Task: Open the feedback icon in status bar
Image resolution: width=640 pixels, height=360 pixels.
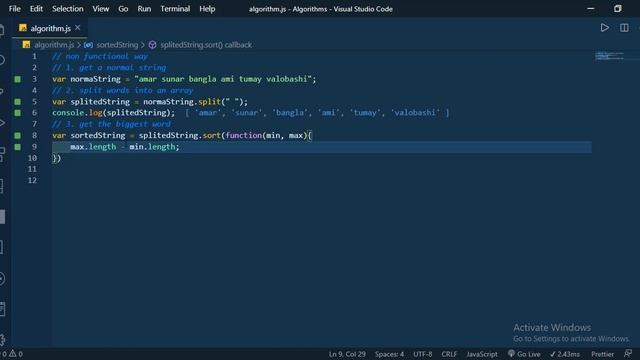Action: point(628,353)
